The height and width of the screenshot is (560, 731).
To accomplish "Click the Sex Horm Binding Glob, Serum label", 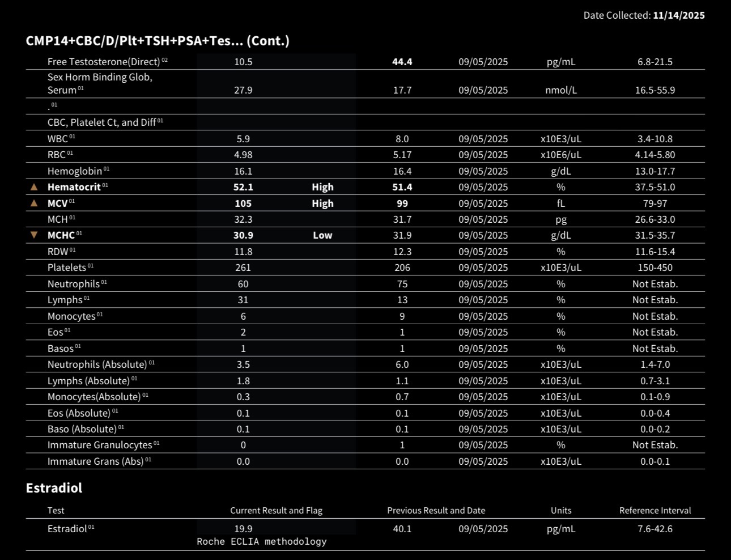I will coord(100,83).
